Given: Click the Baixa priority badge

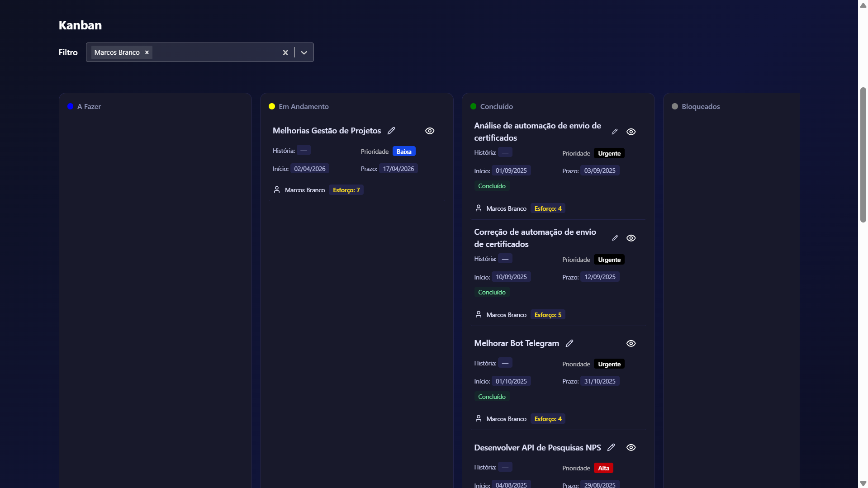Looking at the screenshot, I should click(404, 152).
